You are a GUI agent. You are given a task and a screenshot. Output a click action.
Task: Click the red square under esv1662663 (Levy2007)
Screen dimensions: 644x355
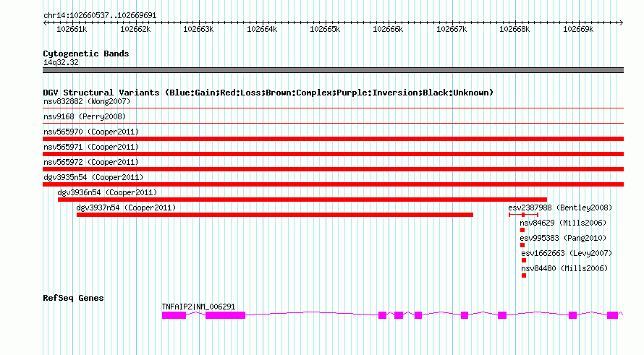click(x=524, y=260)
